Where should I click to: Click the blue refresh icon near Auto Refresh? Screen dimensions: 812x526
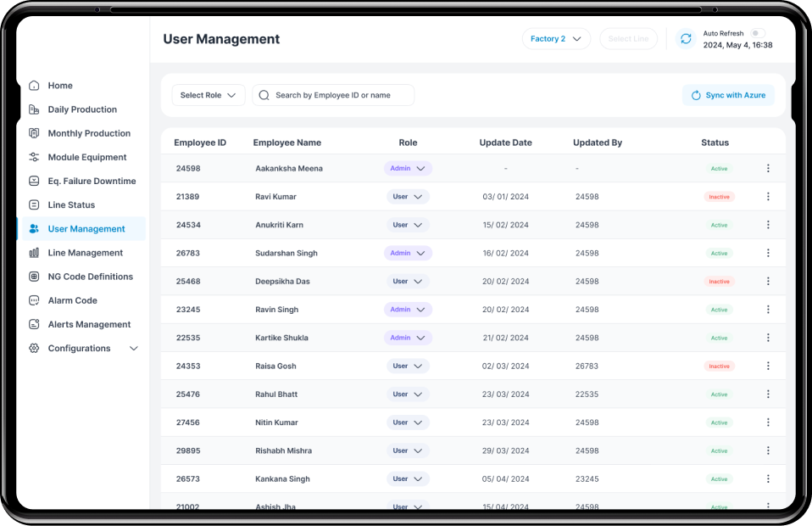tap(685, 38)
